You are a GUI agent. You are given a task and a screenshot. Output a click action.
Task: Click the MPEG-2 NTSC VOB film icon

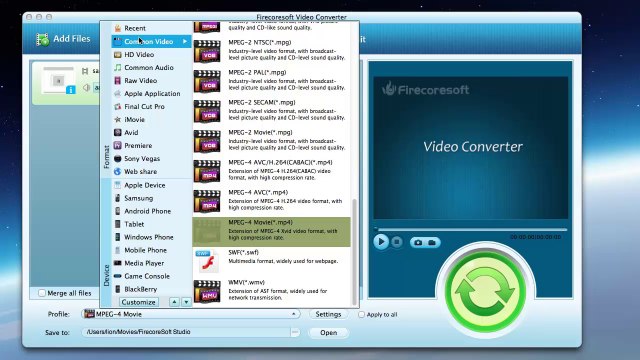click(207, 51)
